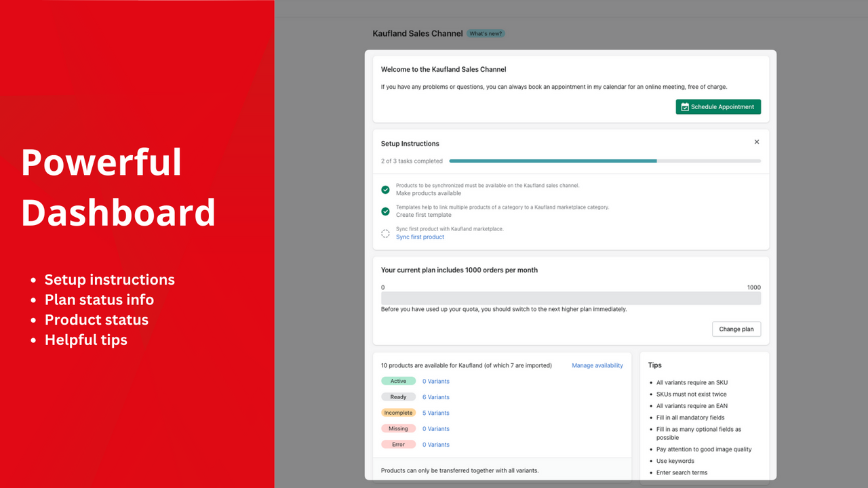Click the calendar icon in Schedule Appointment
Viewport: 868px width, 488px height.
click(x=685, y=107)
